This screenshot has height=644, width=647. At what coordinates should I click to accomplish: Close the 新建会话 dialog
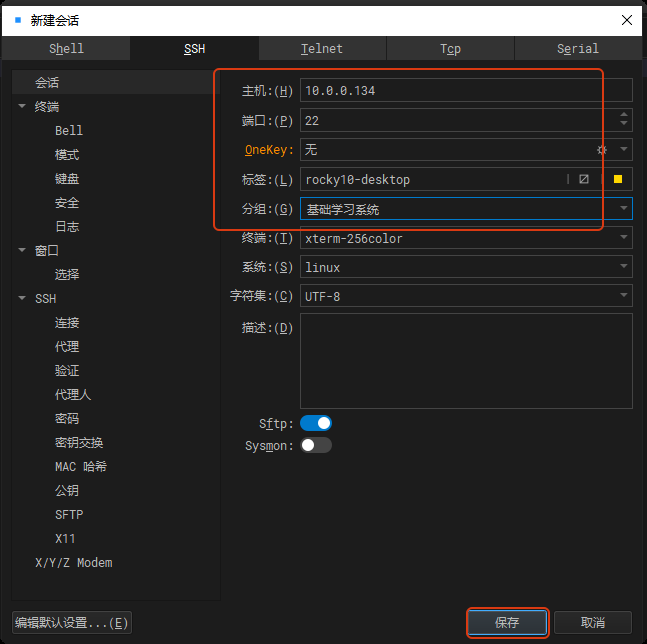627,20
